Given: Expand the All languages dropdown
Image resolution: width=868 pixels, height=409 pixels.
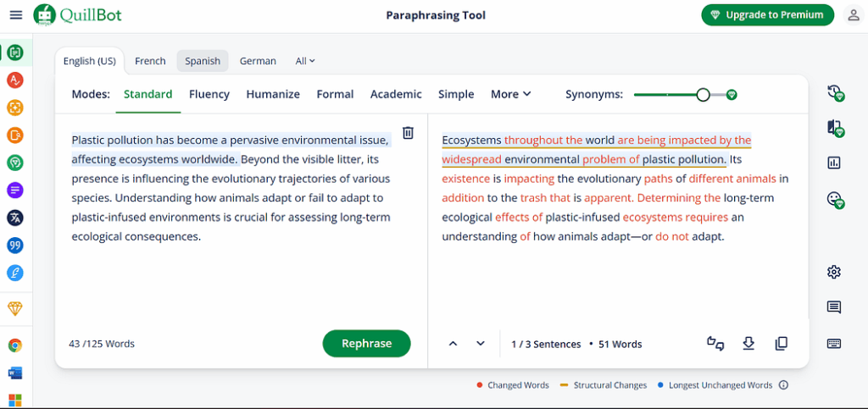Looking at the screenshot, I should (305, 61).
